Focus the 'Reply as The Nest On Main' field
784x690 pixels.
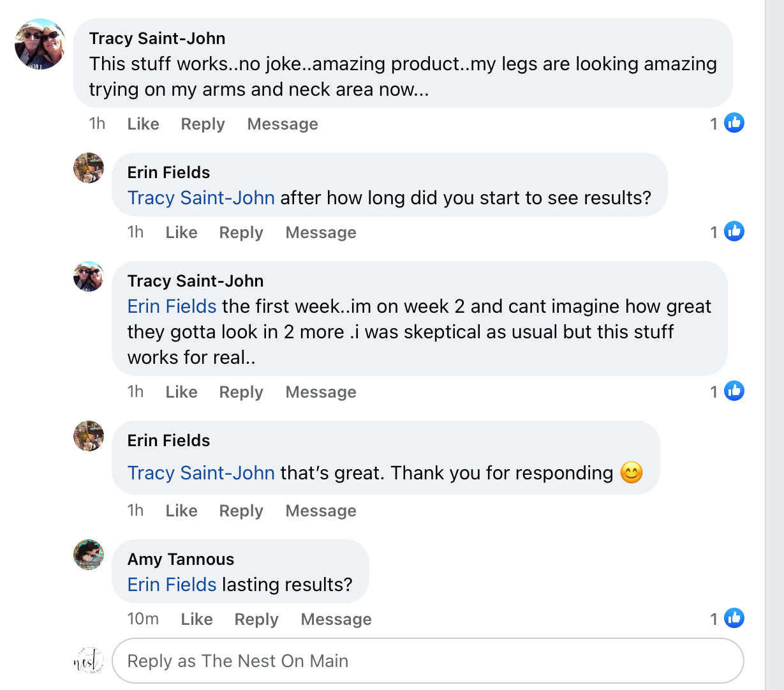tap(427, 661)
